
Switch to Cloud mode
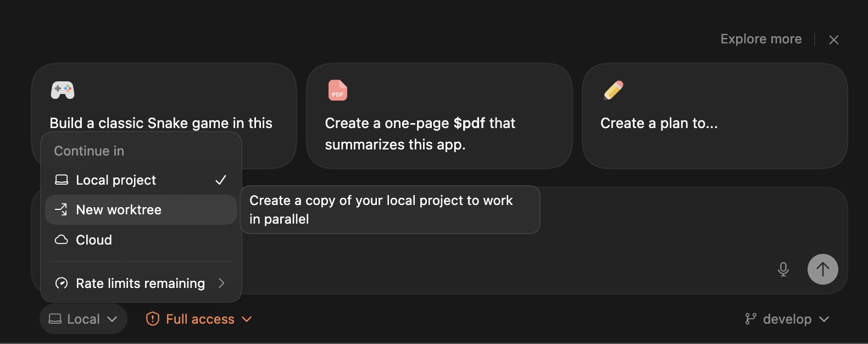tap(94, 240)
